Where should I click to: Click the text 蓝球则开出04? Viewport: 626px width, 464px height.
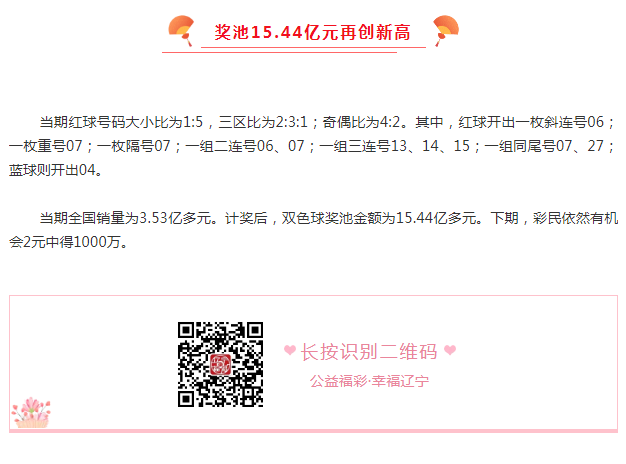coord(55,171)
